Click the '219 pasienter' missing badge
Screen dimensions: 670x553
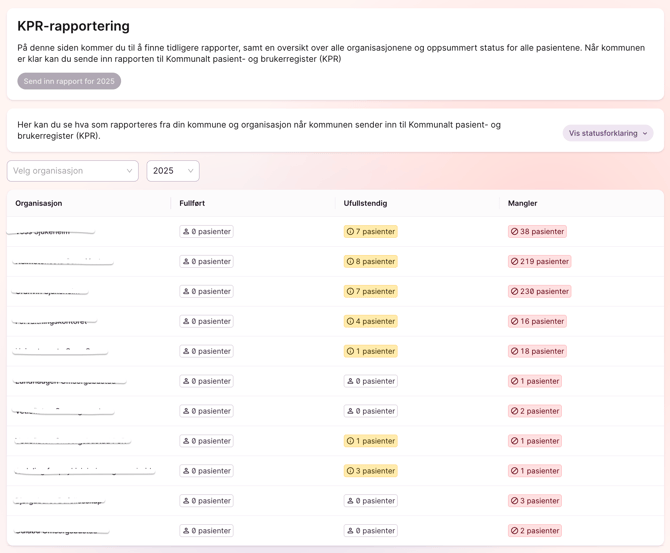click(539, 261)
